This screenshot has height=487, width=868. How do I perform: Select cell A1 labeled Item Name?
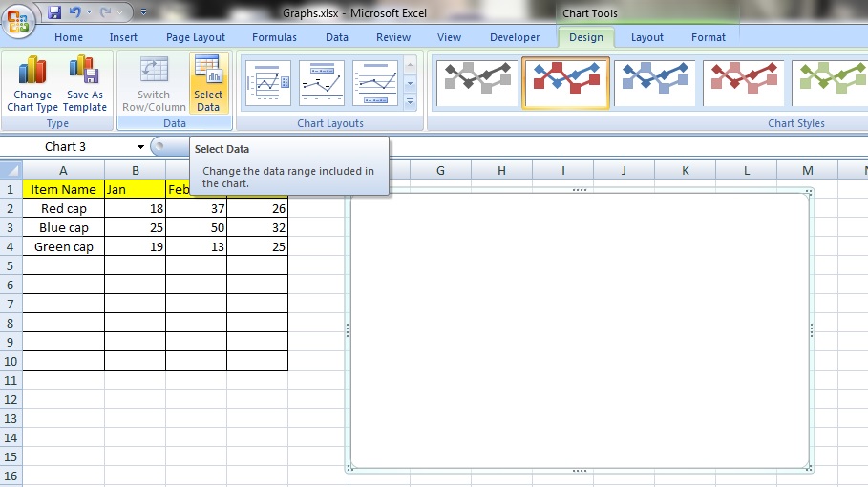pos(63,189)
